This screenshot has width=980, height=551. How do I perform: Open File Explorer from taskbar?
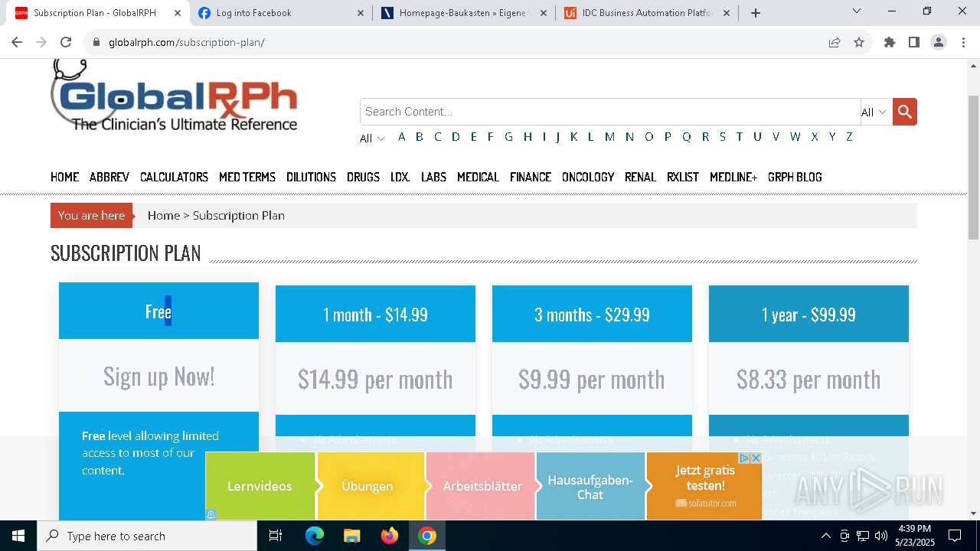351,536
